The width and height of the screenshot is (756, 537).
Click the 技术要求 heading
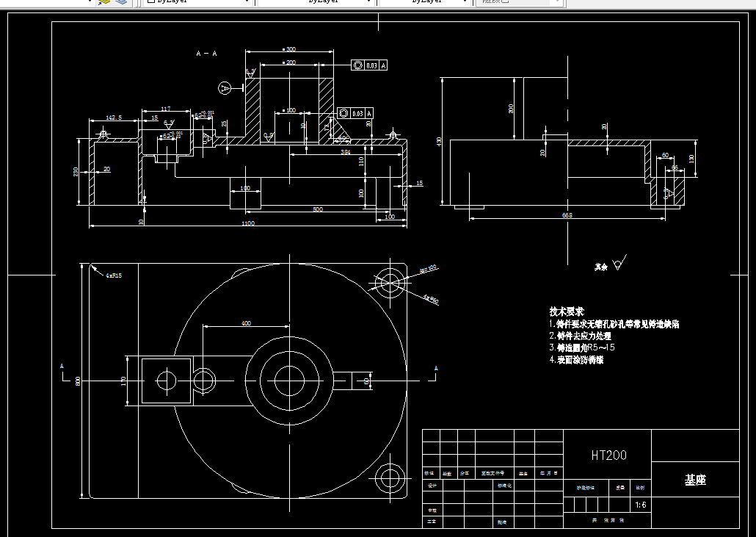point(567,311)
